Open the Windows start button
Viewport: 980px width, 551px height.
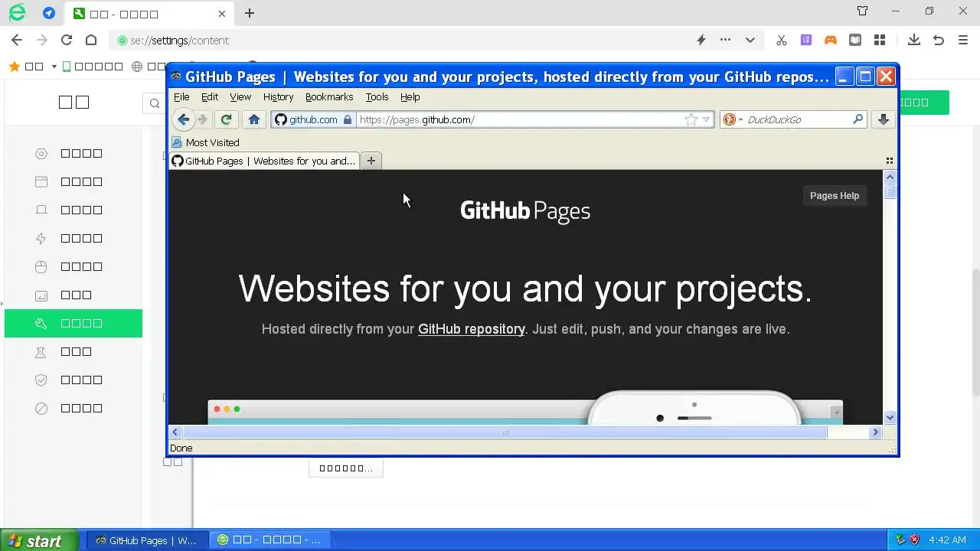(39, 540)
